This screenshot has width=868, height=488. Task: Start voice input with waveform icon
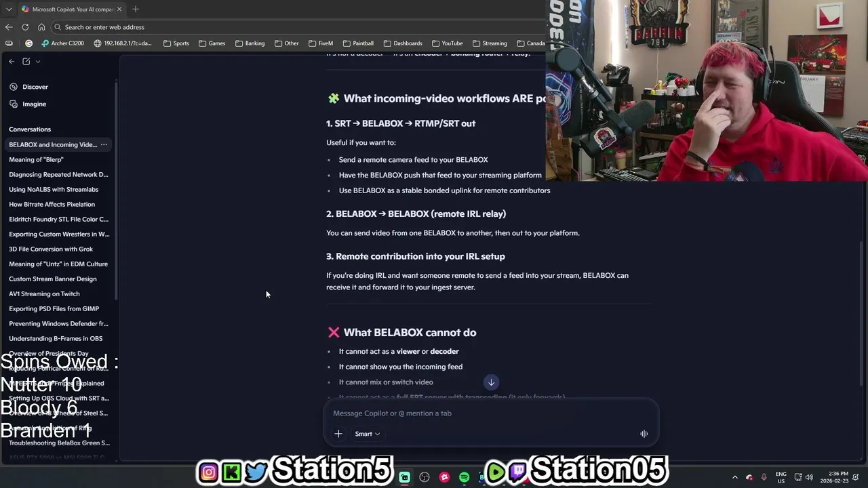tap(644, 434)
